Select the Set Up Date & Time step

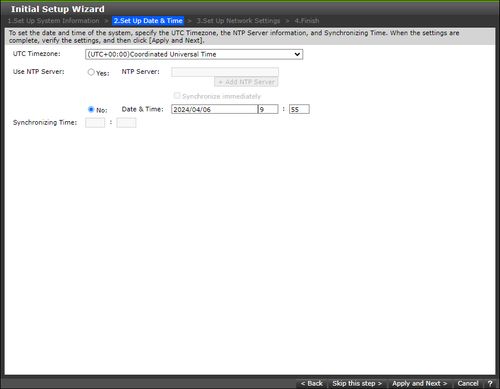click(x=148, y=21)
